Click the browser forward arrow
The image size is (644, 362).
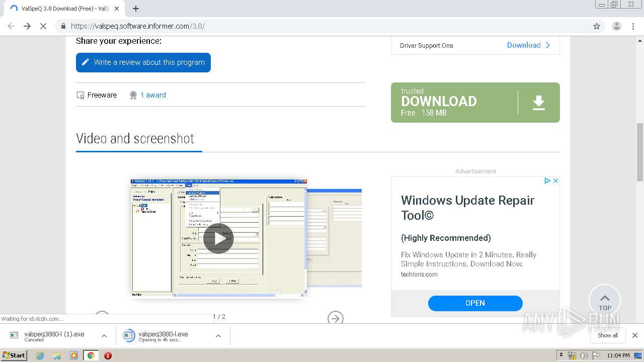[27, 26]
